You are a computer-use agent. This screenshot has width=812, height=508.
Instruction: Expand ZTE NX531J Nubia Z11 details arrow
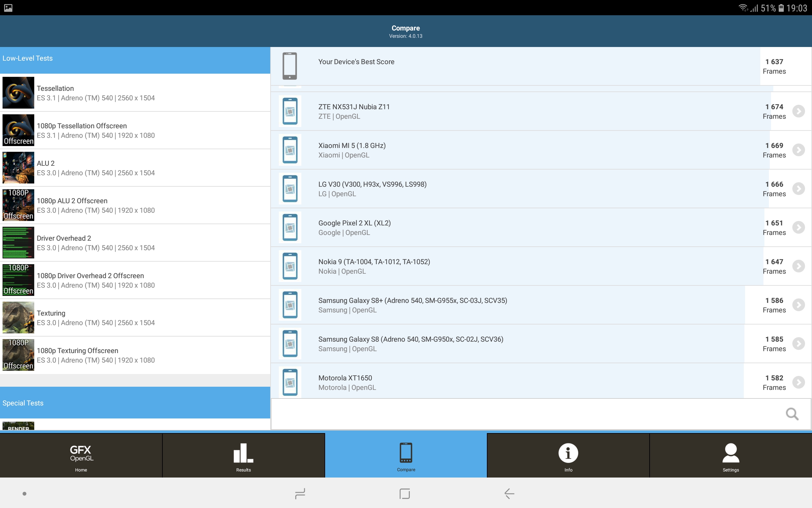(x=799, y=111)
